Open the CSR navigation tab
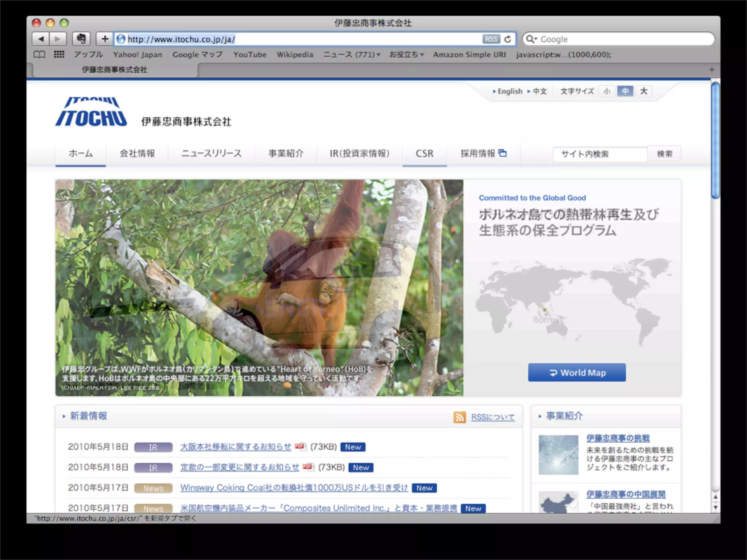This screenshot has height=560, width=747. tap(425, 153)
